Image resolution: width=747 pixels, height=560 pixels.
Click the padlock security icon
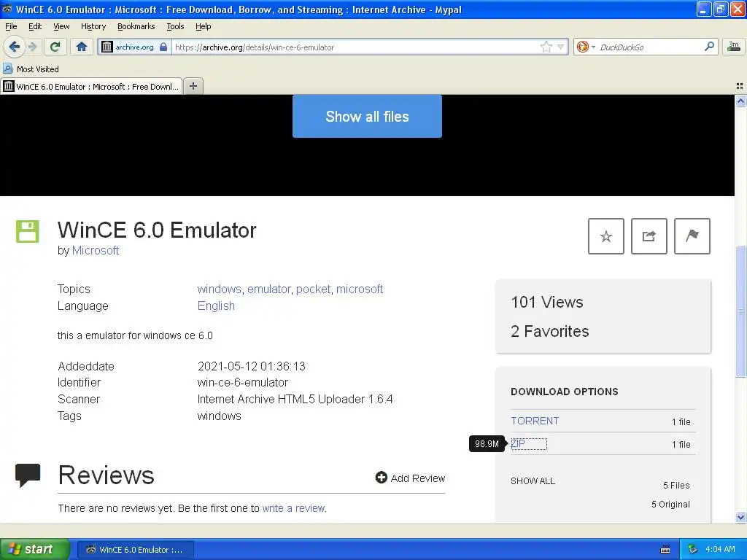pos(163,47)
